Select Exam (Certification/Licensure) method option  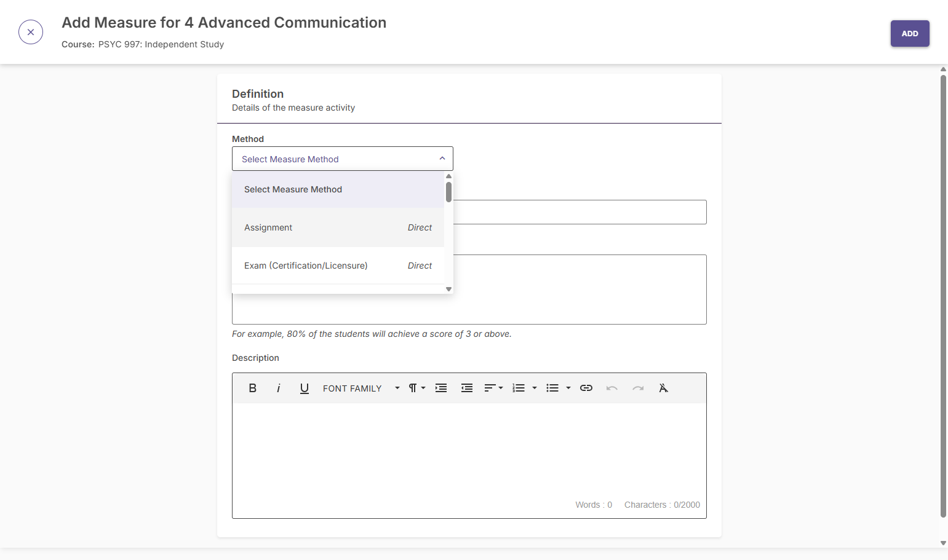point(338,266)
